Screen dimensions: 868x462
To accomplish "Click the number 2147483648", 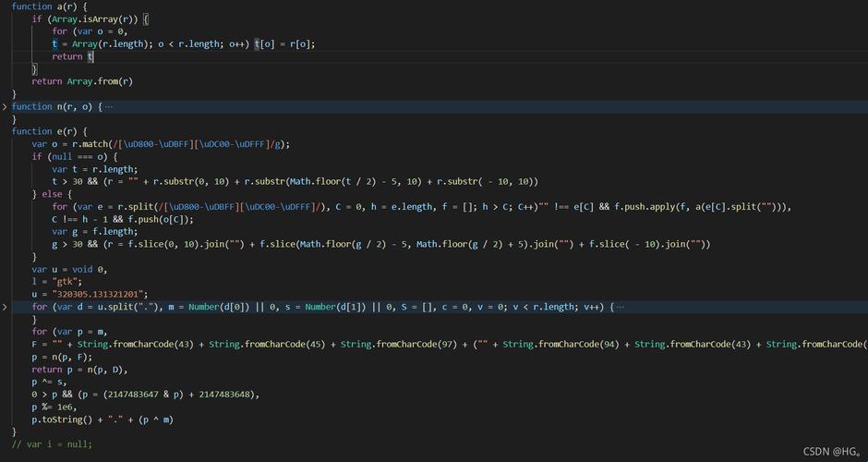I will point(224,395).
